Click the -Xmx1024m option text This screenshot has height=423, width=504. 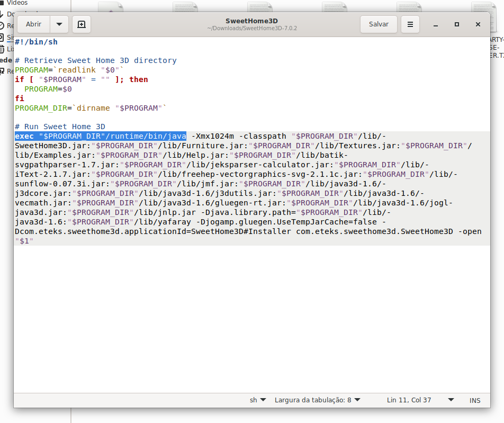coord(212,136)
